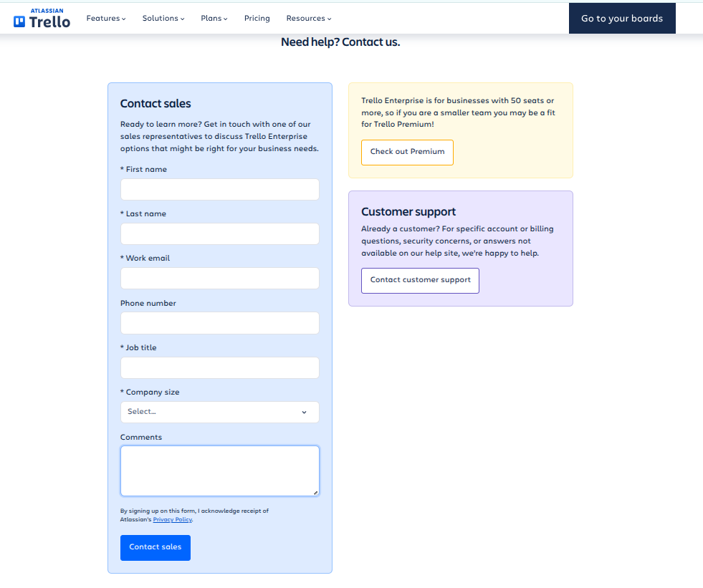Focus the Last name field

(x=220, y=234)
